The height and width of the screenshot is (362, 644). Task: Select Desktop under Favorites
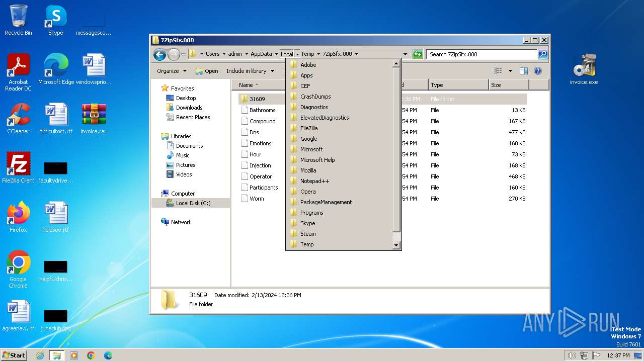(x=186, y=98)
